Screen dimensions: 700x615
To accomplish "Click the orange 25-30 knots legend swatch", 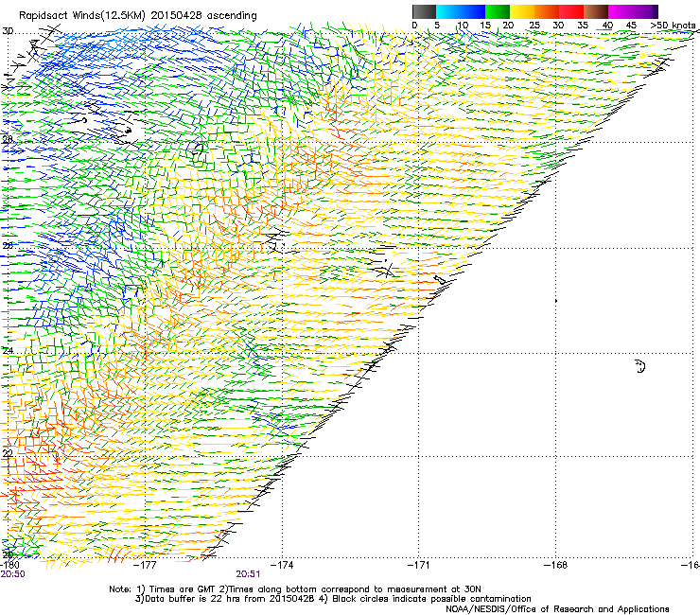I will pos(547,11).
